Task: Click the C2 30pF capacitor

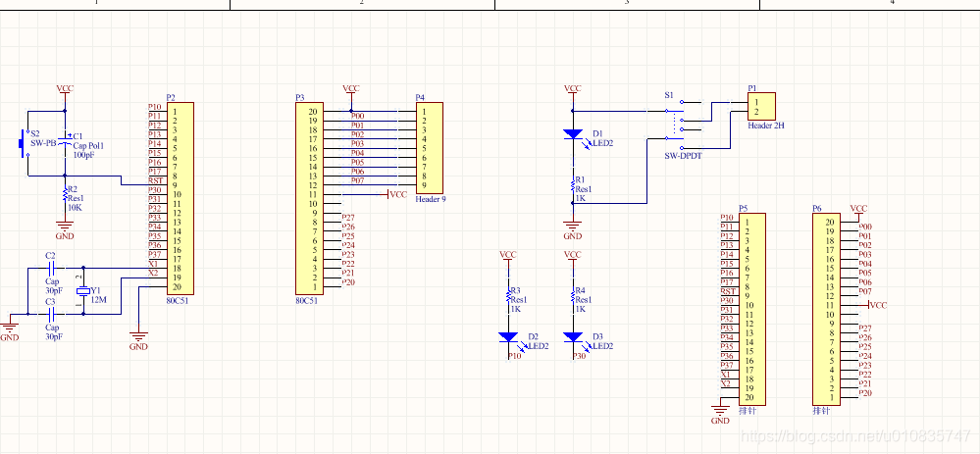Action: [51, 268]
